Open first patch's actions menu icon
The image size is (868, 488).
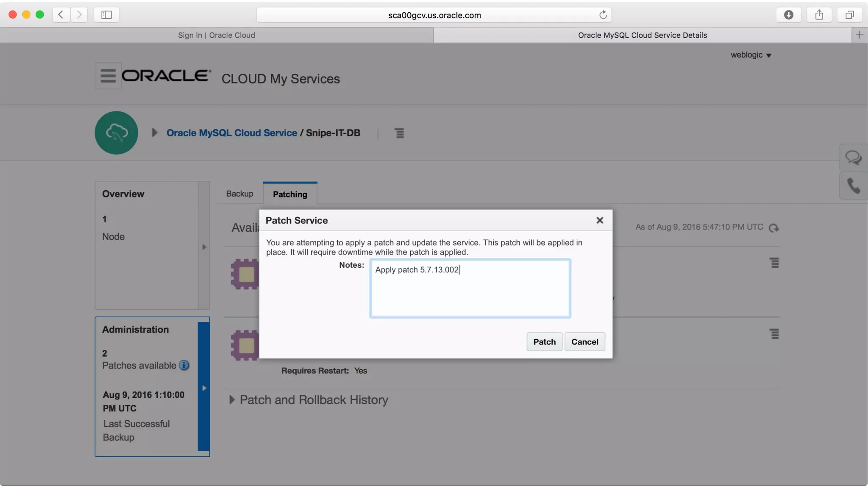pyautogui.click(x=774, y=263)
